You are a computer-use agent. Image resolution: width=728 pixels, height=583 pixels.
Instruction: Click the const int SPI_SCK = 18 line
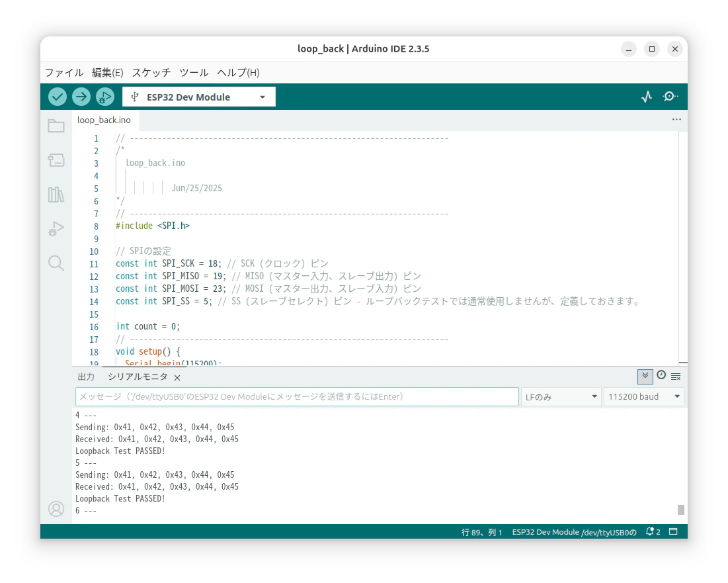click(222, 263)
